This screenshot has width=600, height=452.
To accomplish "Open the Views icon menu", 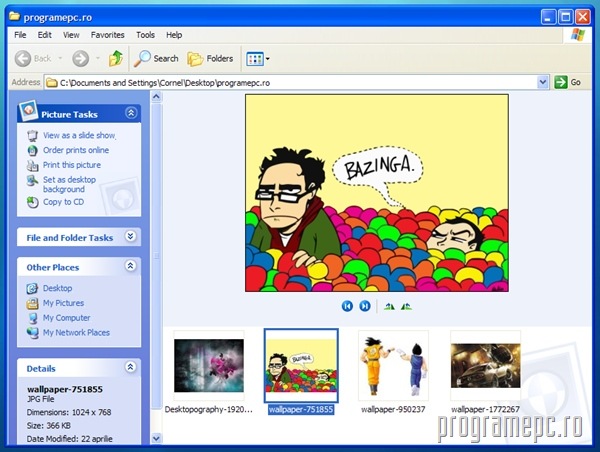I will [x=254, y=59].
